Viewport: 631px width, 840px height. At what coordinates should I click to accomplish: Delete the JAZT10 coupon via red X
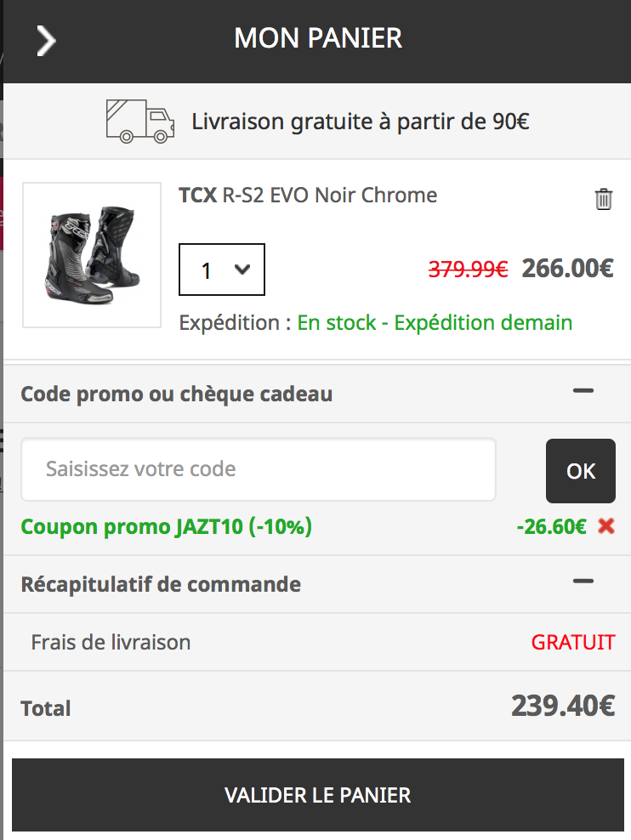point(605,526)
